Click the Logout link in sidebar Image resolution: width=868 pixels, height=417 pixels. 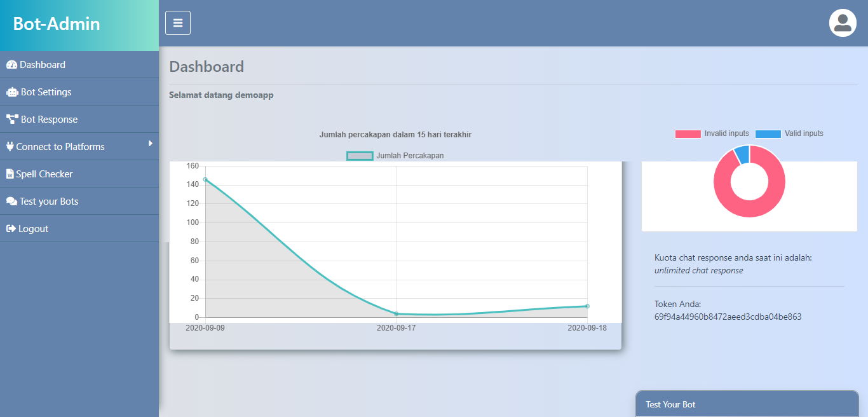(x=33, y=229)
